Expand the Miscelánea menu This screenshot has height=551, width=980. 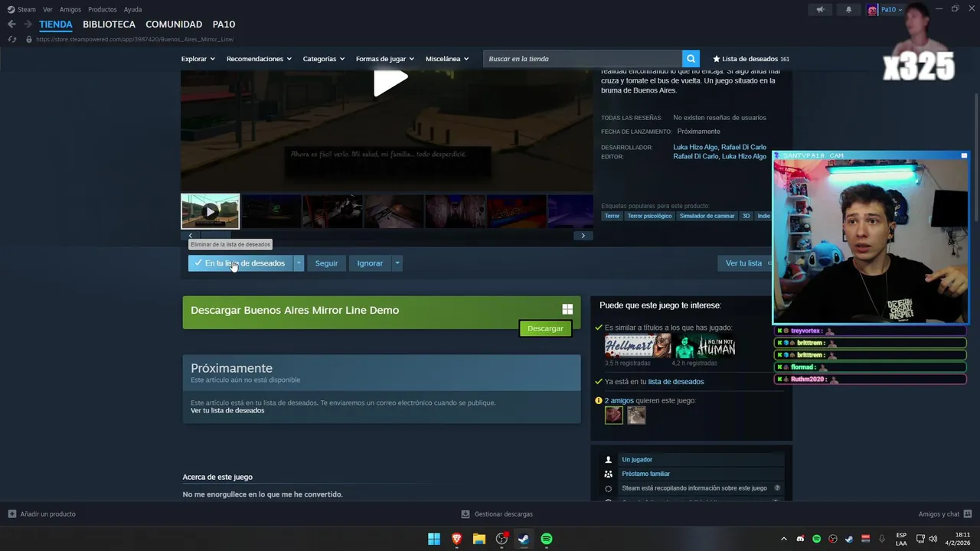pos(448,59)
